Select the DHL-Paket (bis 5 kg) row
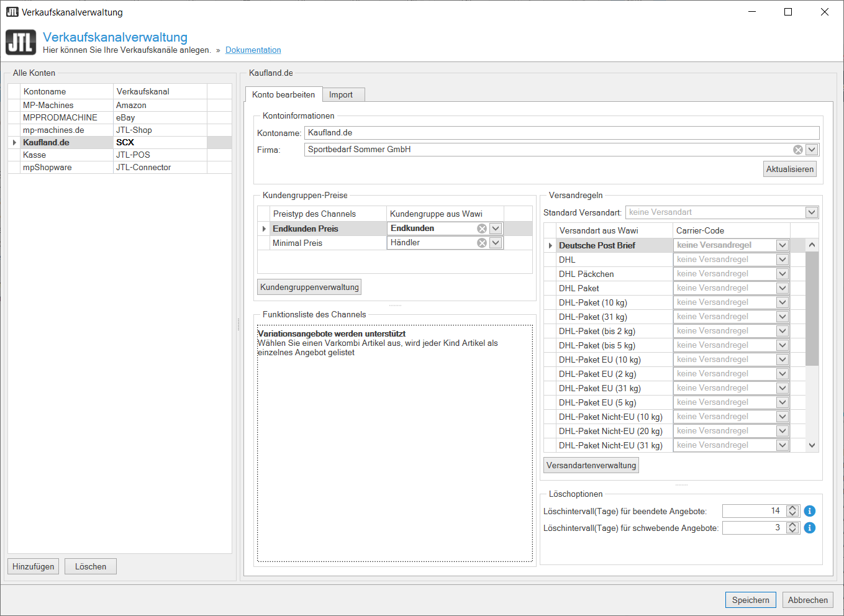 pos(674,345)
